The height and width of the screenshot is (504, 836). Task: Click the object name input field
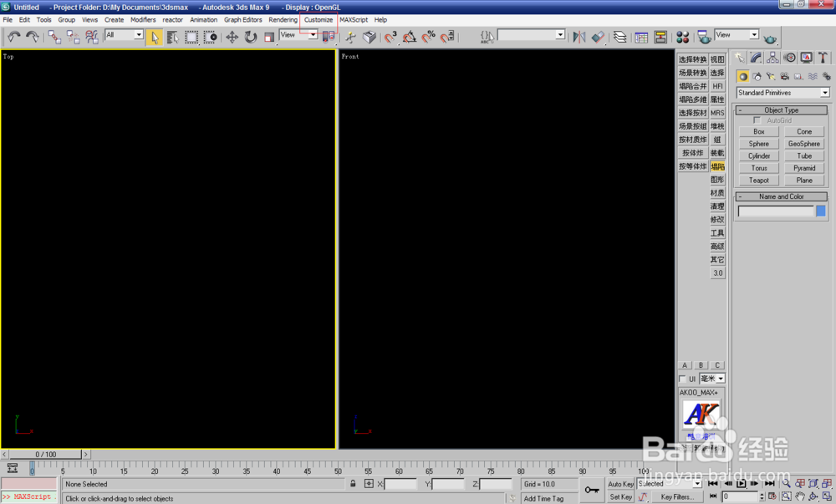coord(776,211)
